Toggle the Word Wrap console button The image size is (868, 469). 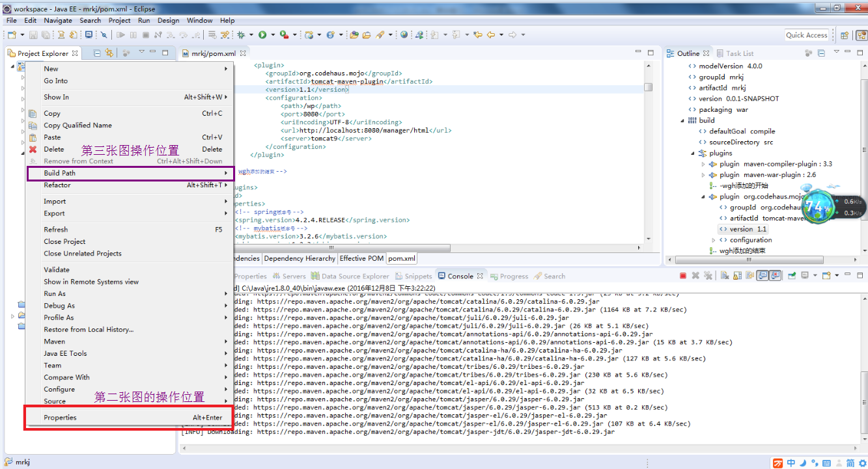pyautogui.click(x=749, y=276)
